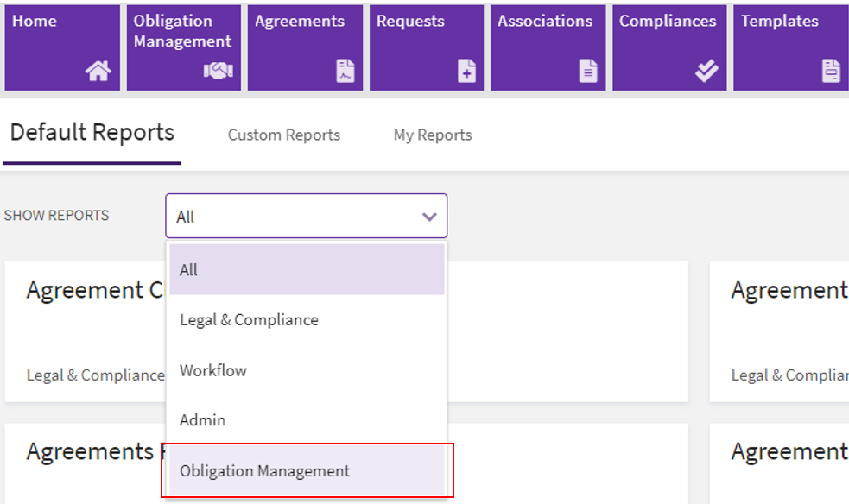The width and height of the screenshot is (849, 504).
Task: Click the Associations document icon
Action: [x=587, y=72]
